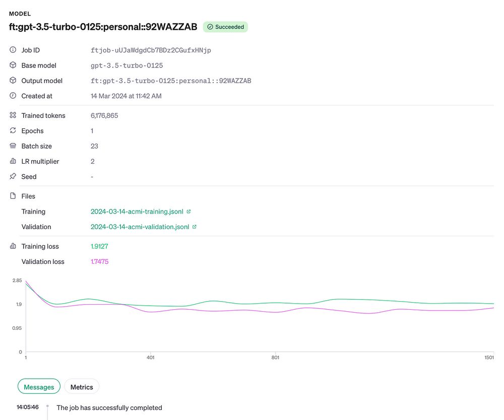Viewport: 504px width, 420px height.
Task: Click the LR multiplier chart icon
Action: (13, 161)
